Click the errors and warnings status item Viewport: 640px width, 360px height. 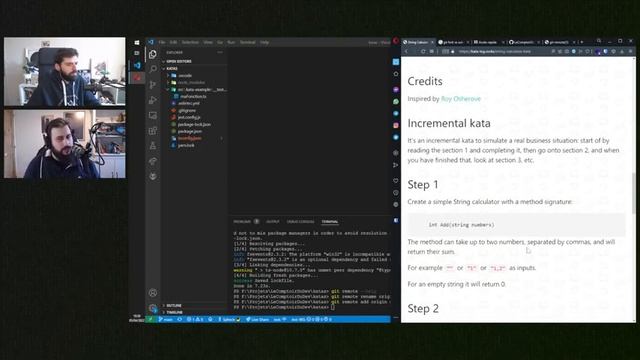[195, 319]
